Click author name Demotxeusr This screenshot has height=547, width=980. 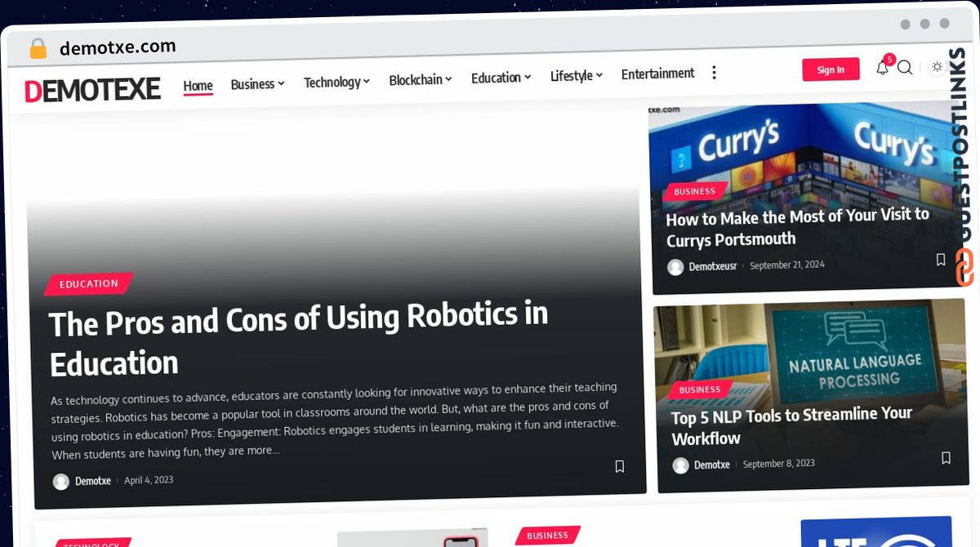pos(712,266)
